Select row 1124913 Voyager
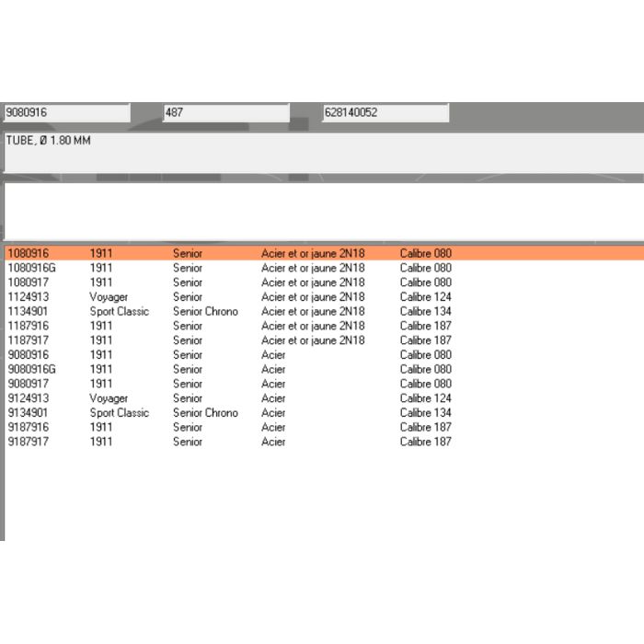Screen dimensions: 644x644 [324, 296]
